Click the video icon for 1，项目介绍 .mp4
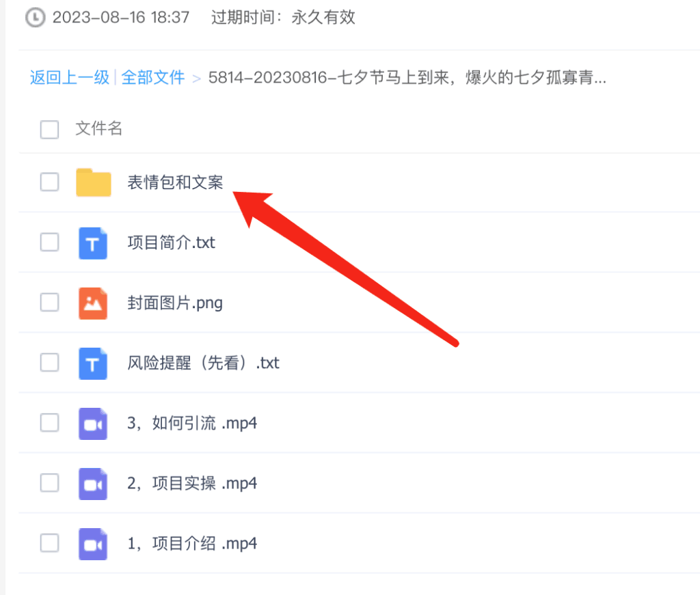 click(x=93, y=544)
